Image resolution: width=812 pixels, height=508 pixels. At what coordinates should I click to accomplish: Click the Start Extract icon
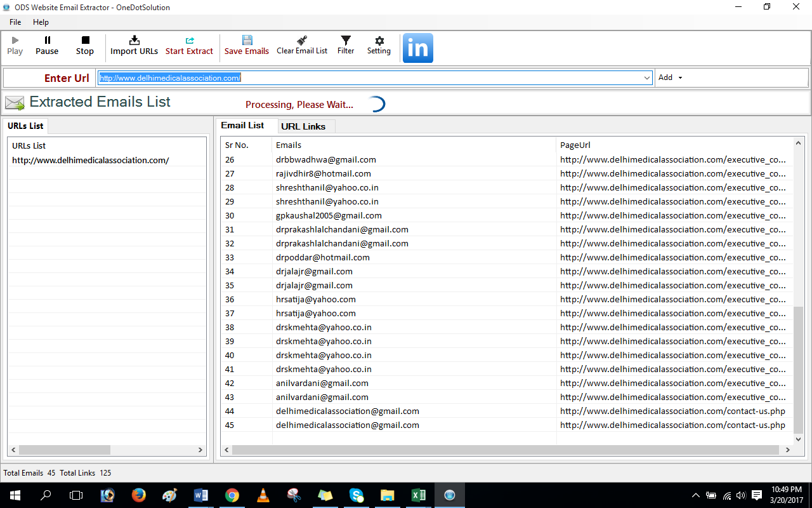pos(189,46)
